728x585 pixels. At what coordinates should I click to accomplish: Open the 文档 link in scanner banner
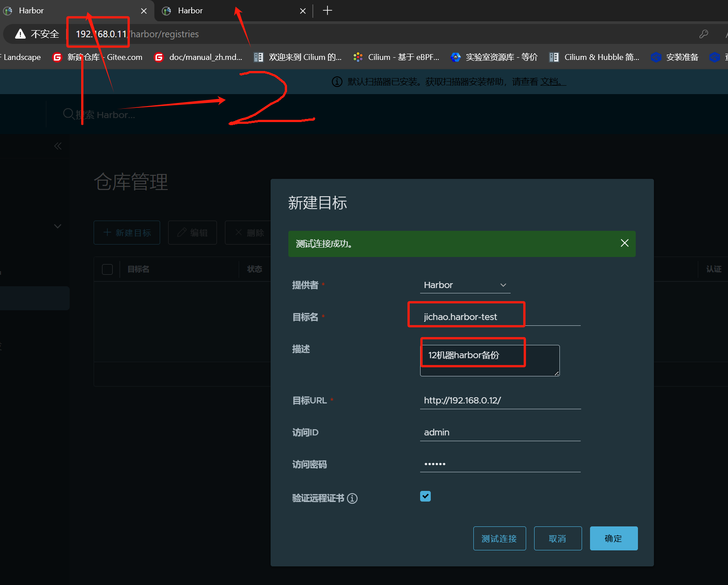click(553, 82)
